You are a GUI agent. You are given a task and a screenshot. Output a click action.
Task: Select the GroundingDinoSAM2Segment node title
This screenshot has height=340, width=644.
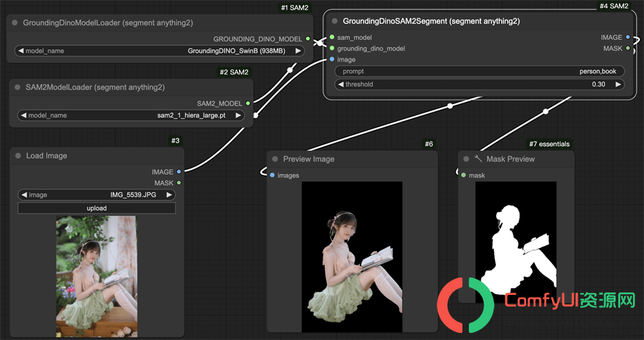pyautogui.click(x=431, y=21)
